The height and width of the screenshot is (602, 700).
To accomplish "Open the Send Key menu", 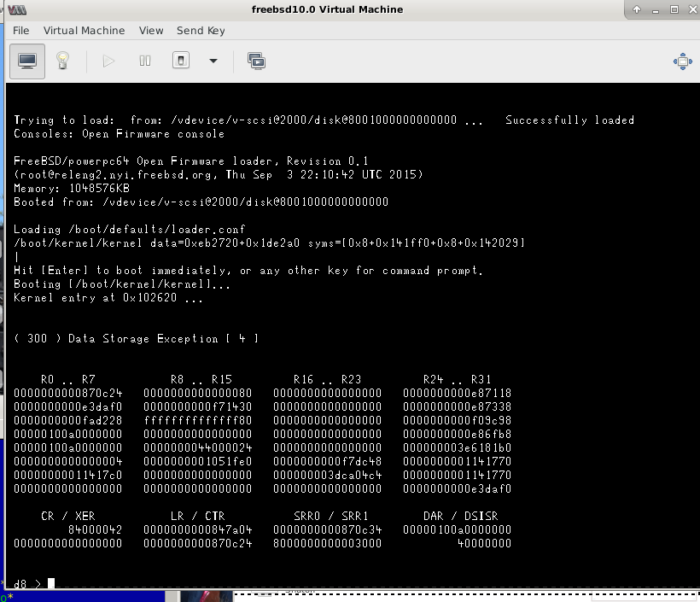I will pyautogui.click(x=201, y=31).
